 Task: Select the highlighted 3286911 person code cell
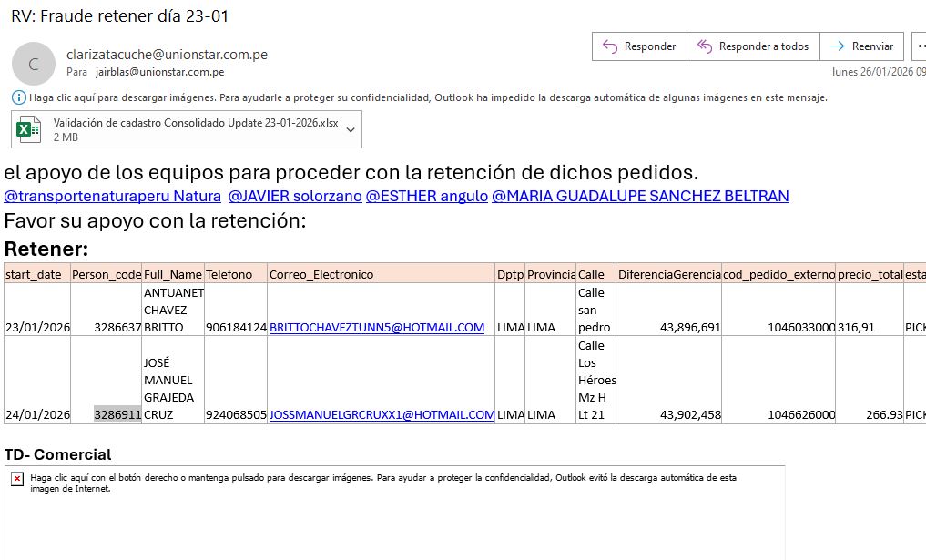[117, 414]
